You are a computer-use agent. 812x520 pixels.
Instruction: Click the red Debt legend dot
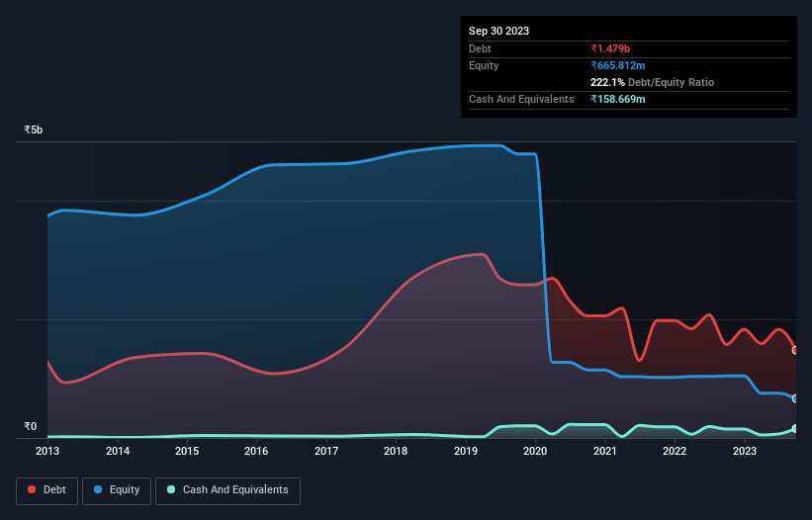tap(32, 489)
